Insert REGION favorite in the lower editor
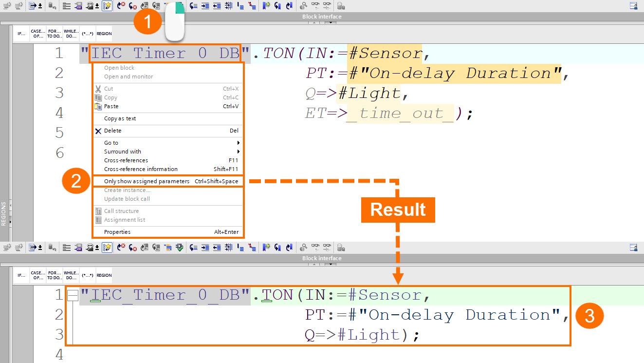Screen dimensions: 644x363 click(x=104, y=275)
